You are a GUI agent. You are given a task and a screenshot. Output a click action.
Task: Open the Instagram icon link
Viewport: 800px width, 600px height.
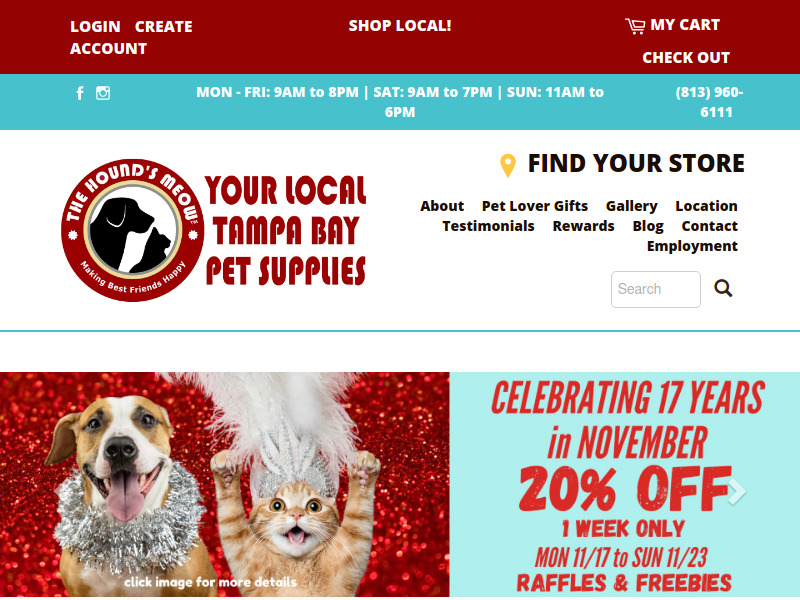(103, 93)
